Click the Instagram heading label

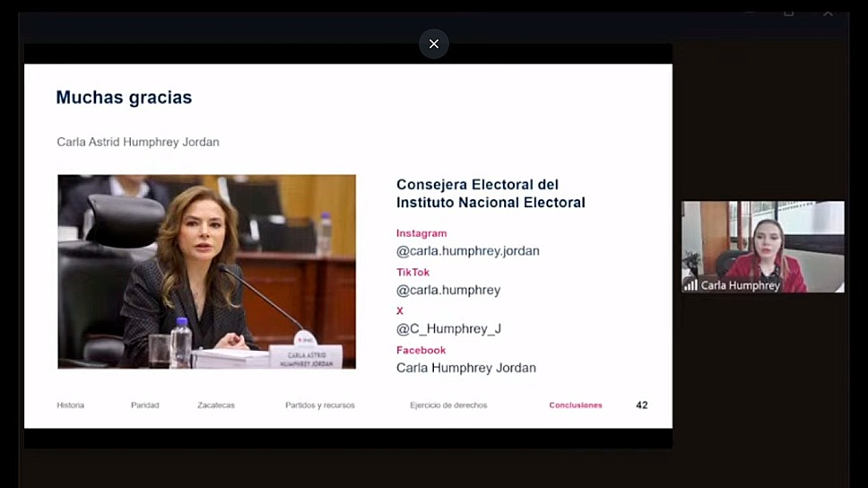(421, 233)
